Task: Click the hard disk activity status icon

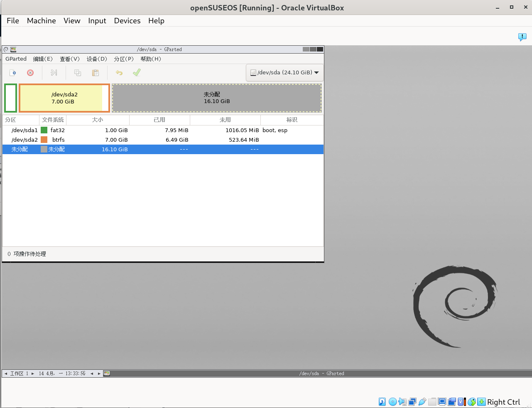Action: click(382, 402)
